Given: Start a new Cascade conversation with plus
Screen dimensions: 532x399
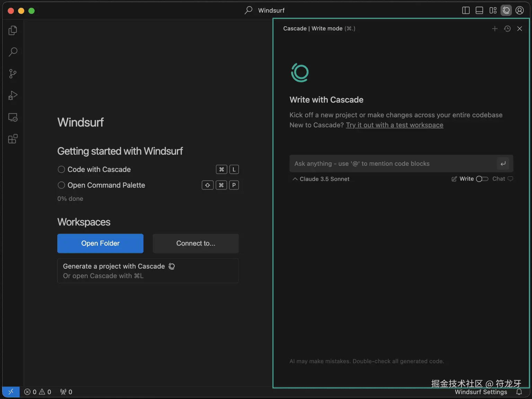Looking at the screenshot, I should [x=495, y=29].
